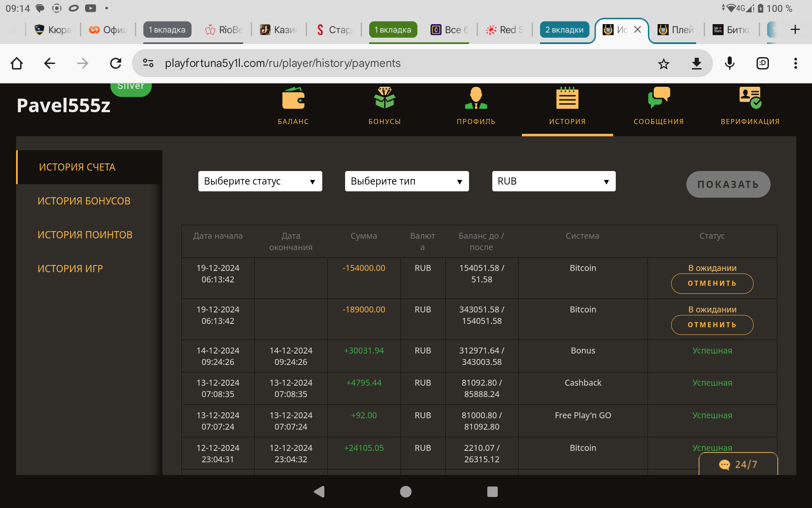Cancel the -189000.00 pending withdrawal

pyautogui.click(x=712, y=325)
